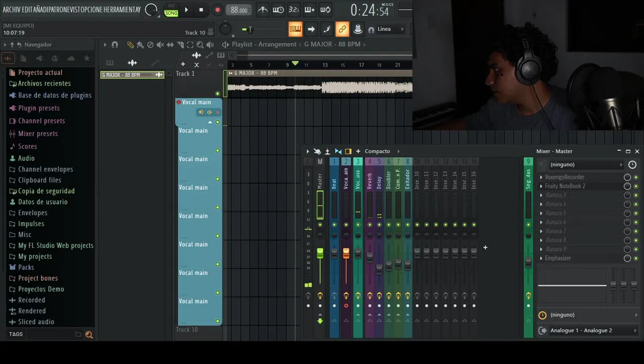The image size is (644, 364).
Task: Expand the VoxengoRecorder effect slot
Action: pyautogui.click(x=541, y=177)
